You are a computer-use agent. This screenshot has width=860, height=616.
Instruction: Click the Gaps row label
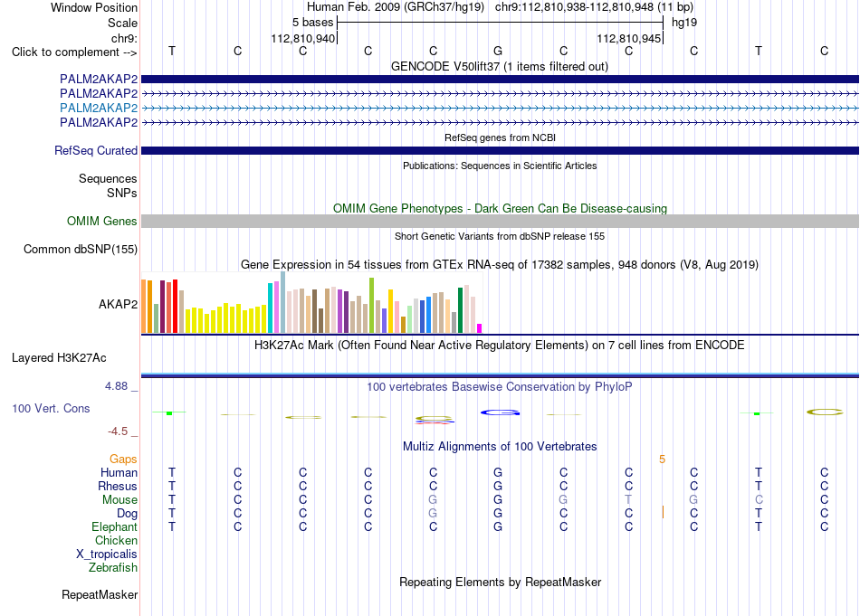tap(123, 460)
